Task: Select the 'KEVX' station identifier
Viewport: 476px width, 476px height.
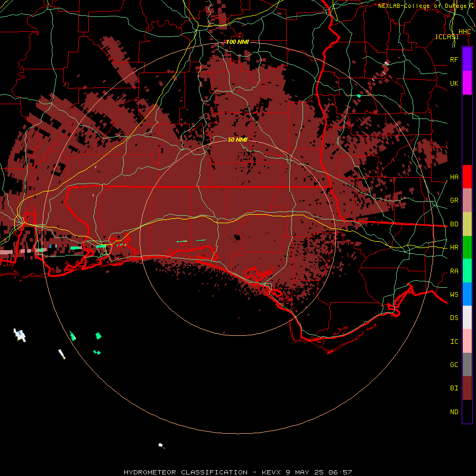Action: (271, 472)
